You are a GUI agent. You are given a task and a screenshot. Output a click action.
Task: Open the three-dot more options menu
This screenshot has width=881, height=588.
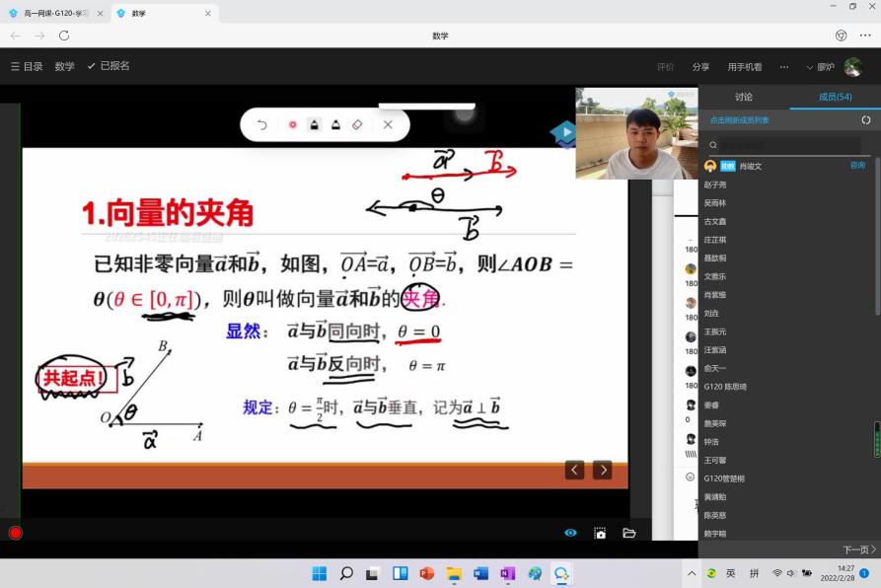[x=784, y=67]
